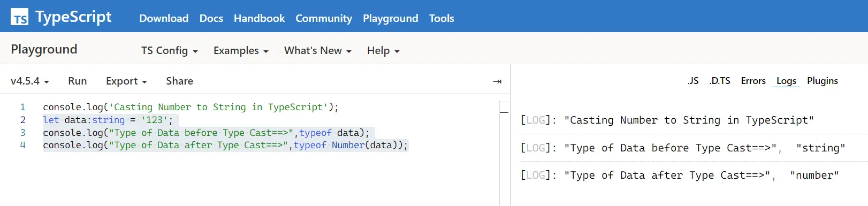
Task: Click line number 3 in gutter
Action: coord(23,133)
